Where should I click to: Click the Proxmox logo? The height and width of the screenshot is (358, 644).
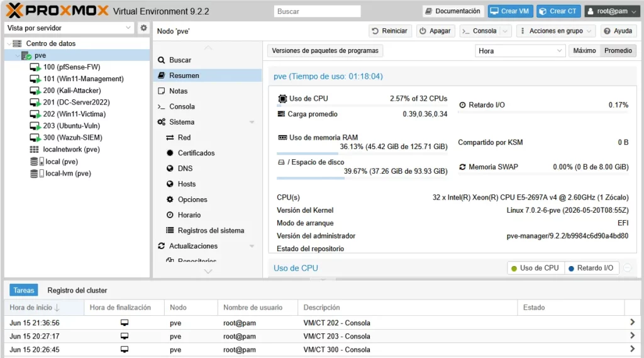tap(57, 11)
